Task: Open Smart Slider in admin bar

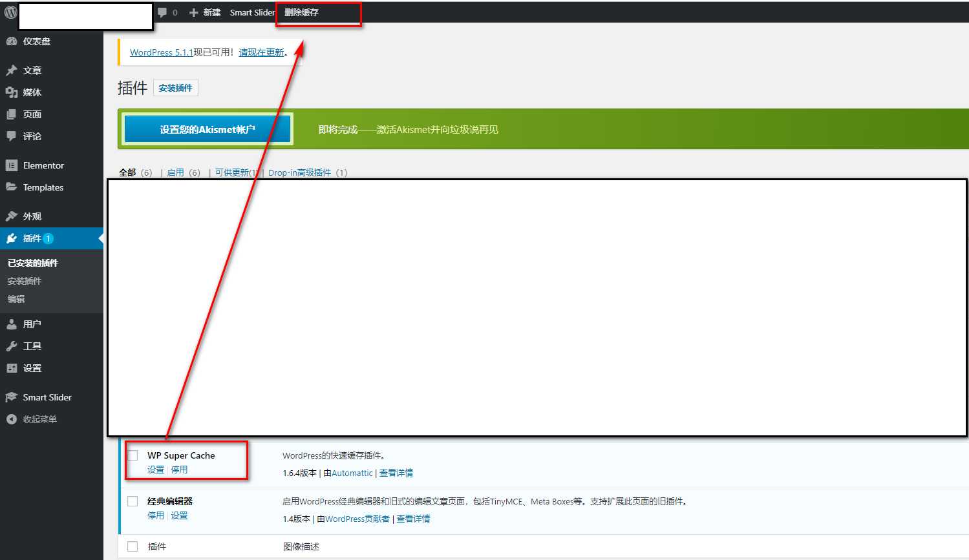Action: coord(252,12)
